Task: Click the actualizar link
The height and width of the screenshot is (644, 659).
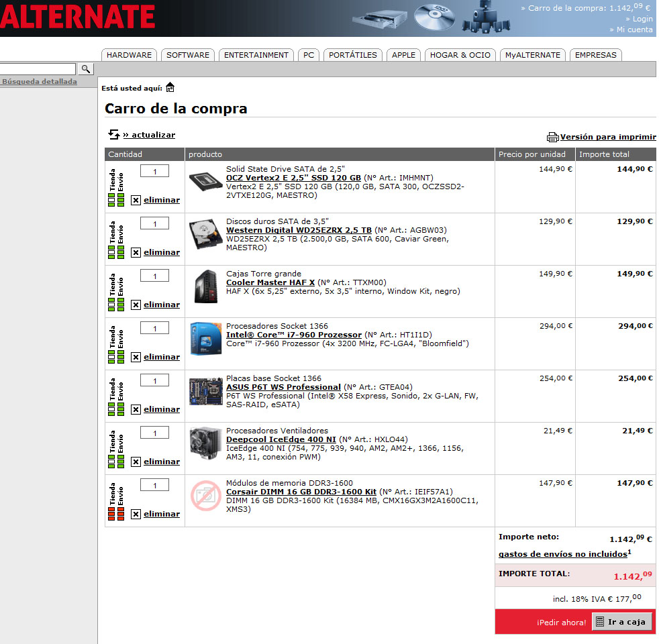Action: [149, 135]
